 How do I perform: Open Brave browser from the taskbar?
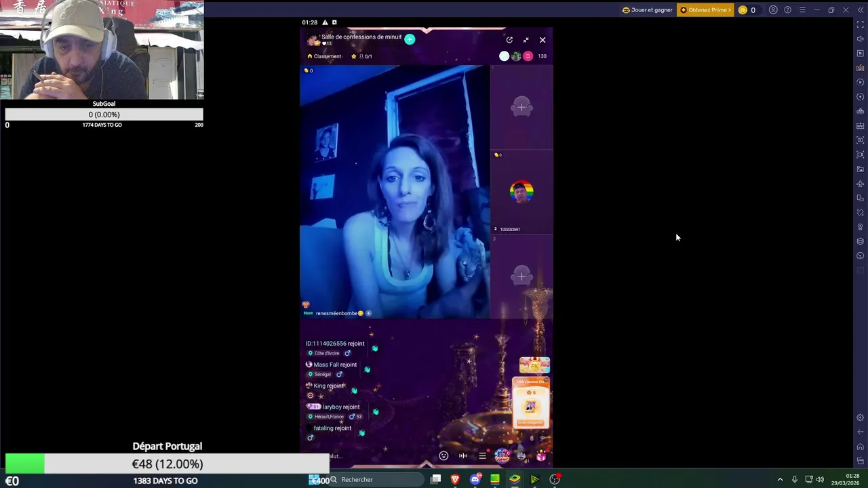tap(455, 479)
